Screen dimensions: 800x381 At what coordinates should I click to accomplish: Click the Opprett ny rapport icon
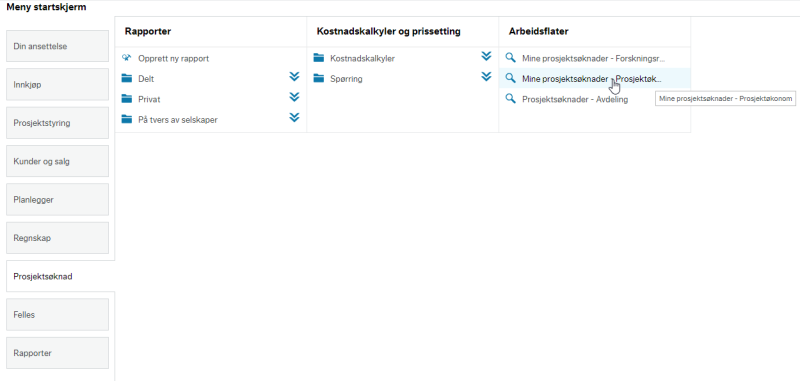(127, 58)
